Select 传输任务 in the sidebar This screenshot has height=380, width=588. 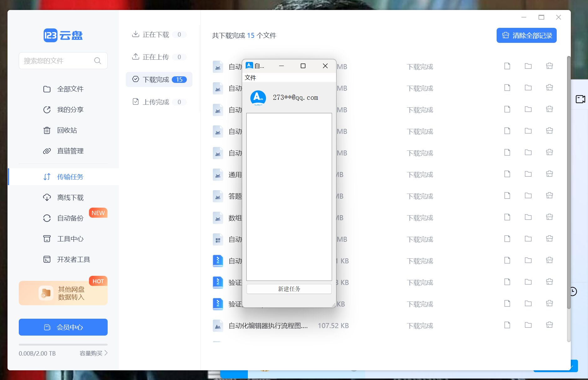tap(63, 177)
